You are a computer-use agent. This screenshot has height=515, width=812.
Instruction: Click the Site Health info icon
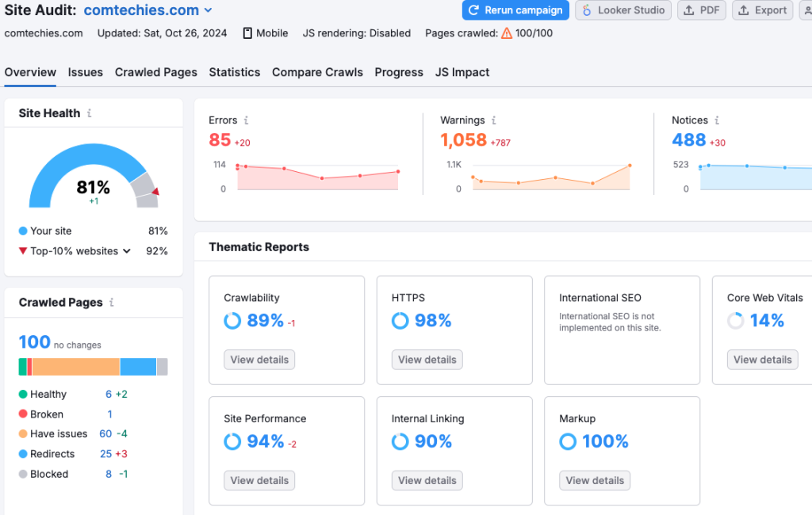click(89, 113)
